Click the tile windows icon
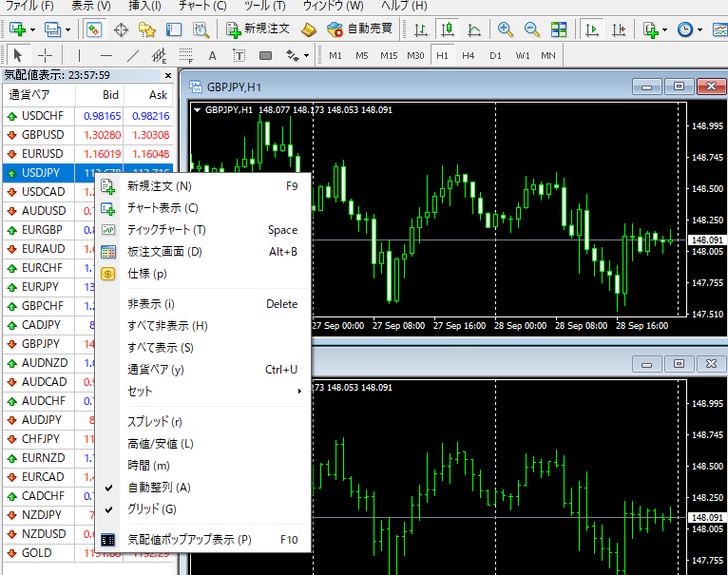This screenshot has width=728, height=575. [x=559, y=29]
